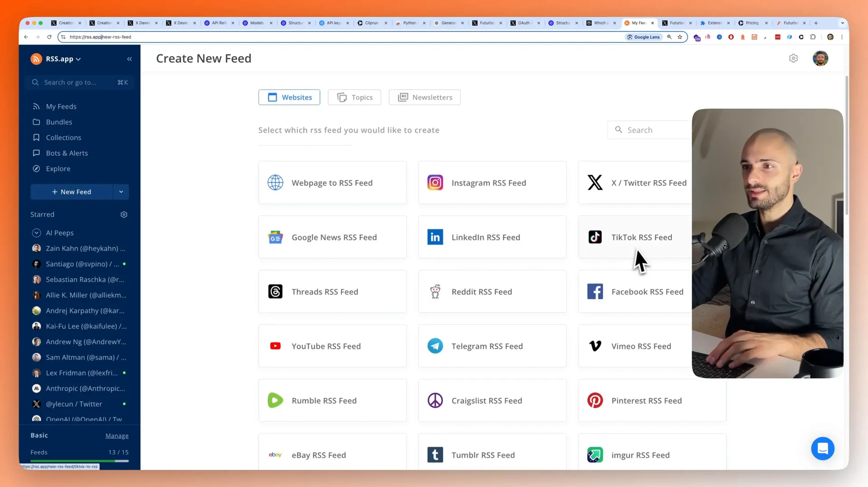Choose Craigslist RSS Feed
Viewport: 868px width, 487px height.
(492, 400)
